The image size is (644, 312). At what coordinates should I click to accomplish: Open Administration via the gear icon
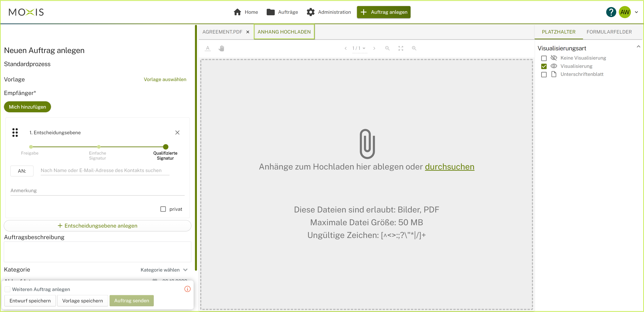(x=310, y=12)
